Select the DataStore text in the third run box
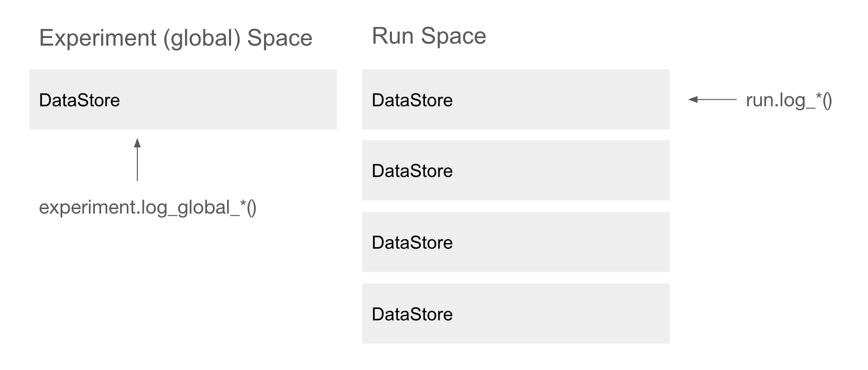The width and height of the screenshot is (868, 370). [x=412, y=243]
